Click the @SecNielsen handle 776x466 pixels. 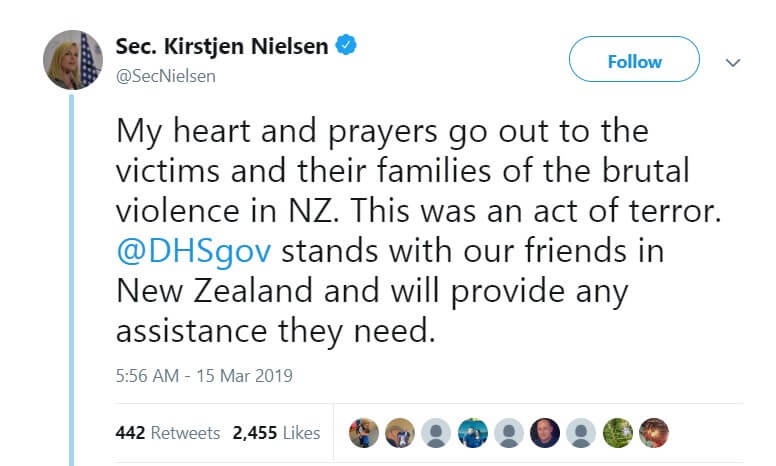165,75
